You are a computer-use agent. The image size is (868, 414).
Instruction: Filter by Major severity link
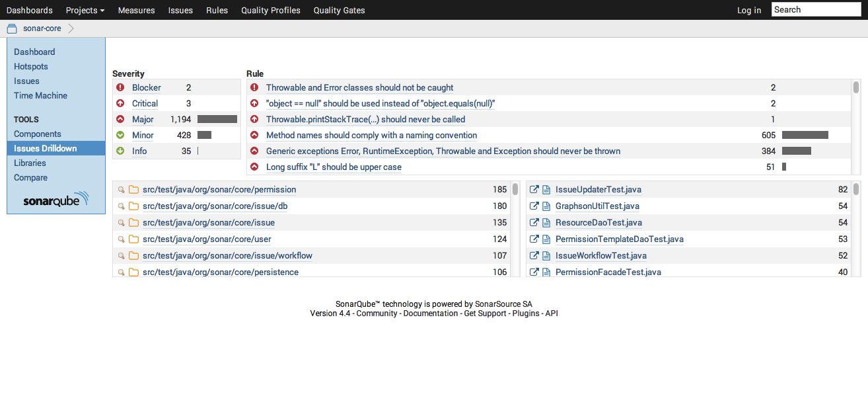tap(143, 119)
